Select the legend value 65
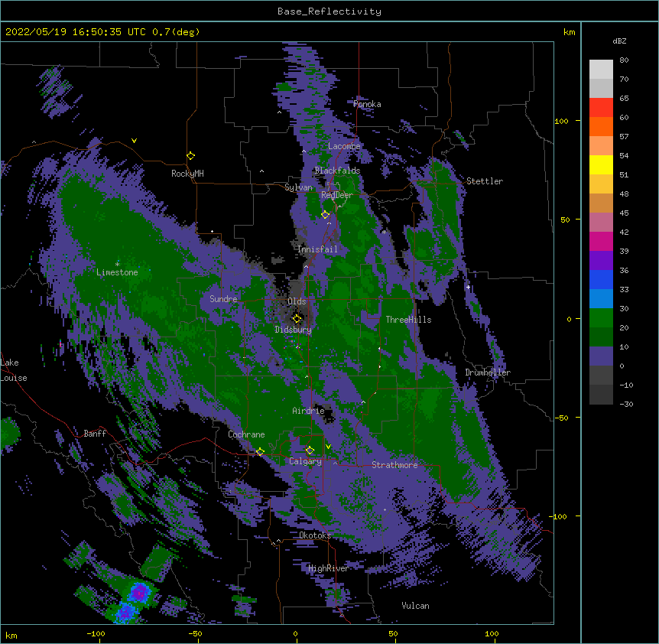This screenshot has height=644, width=659. click(624, 99)
